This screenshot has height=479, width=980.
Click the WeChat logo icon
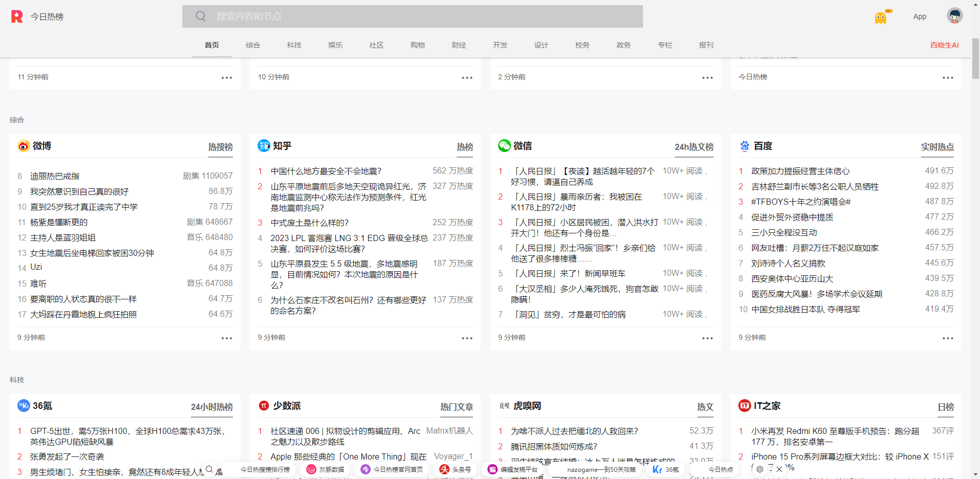pos(504,146)
